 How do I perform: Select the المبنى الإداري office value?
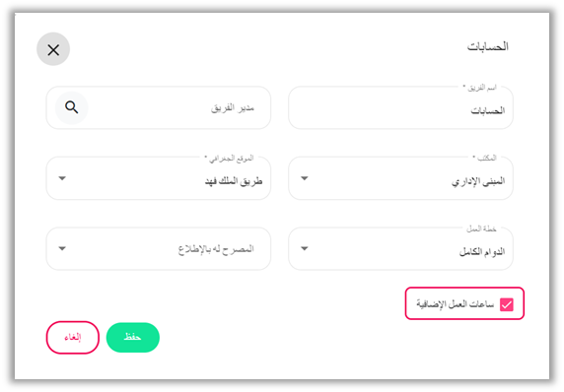[478, 182]
